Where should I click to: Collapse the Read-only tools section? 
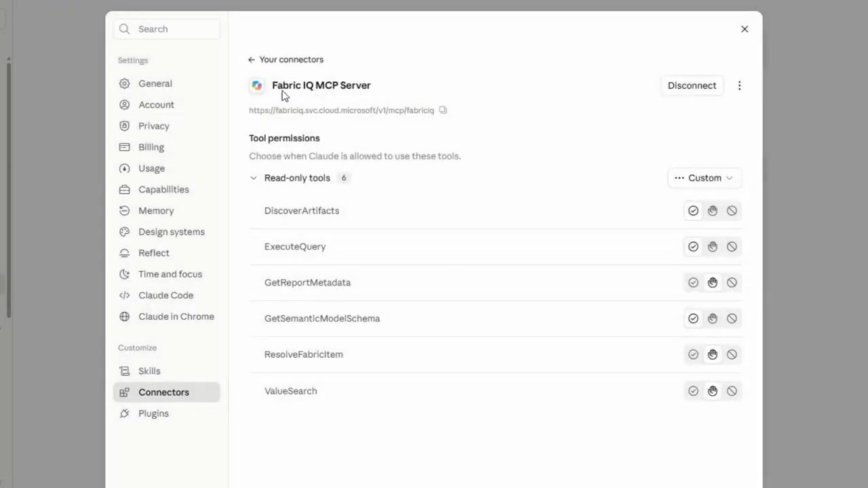pyautogui.click(x=254, y=178)
